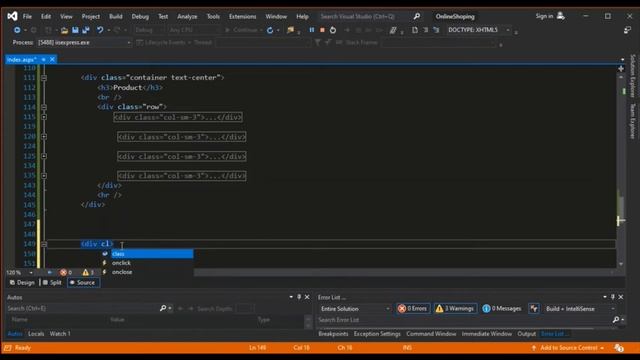Open the Project menu
Screen dimensions: 640x360
point(91,16)
